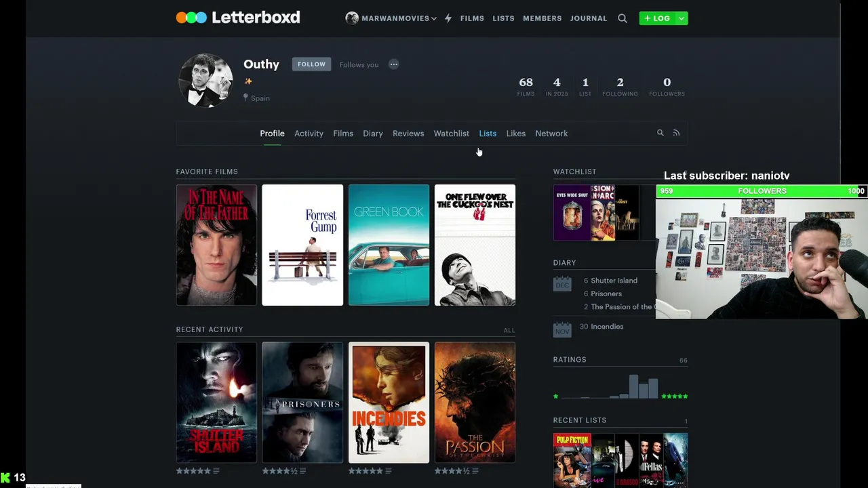Click the FAVORITE FILMS heading
868x488 pixels.
[x=207, y=171]
